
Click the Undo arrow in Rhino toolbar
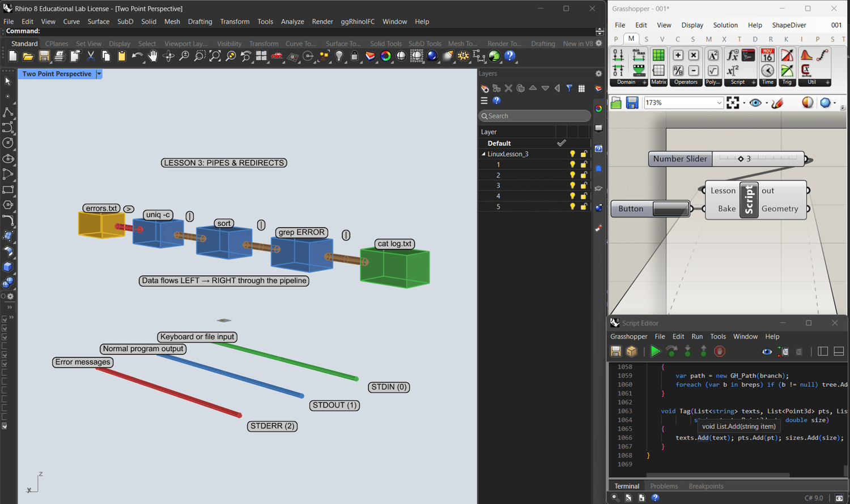[137, 56]
